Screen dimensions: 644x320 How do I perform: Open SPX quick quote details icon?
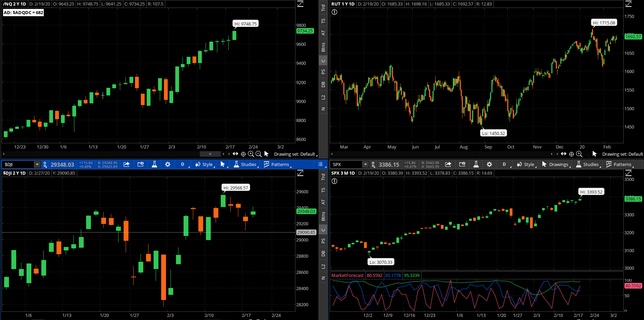(x=462, y=164)
